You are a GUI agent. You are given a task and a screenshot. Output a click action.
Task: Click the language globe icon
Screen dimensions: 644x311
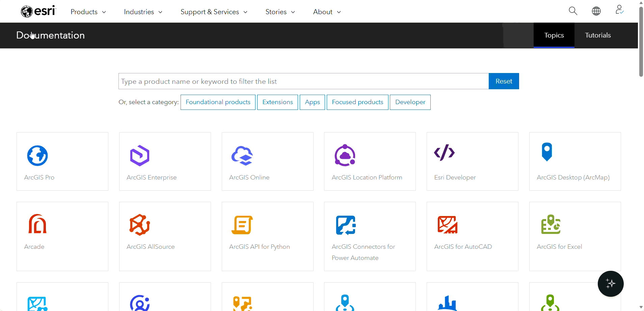[x=596, y=11]
